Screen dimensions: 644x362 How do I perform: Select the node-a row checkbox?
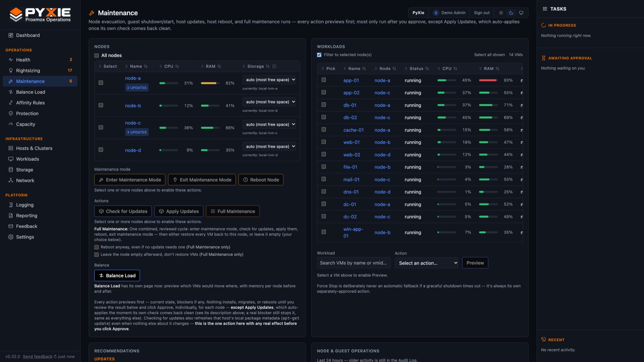[101, 83]
